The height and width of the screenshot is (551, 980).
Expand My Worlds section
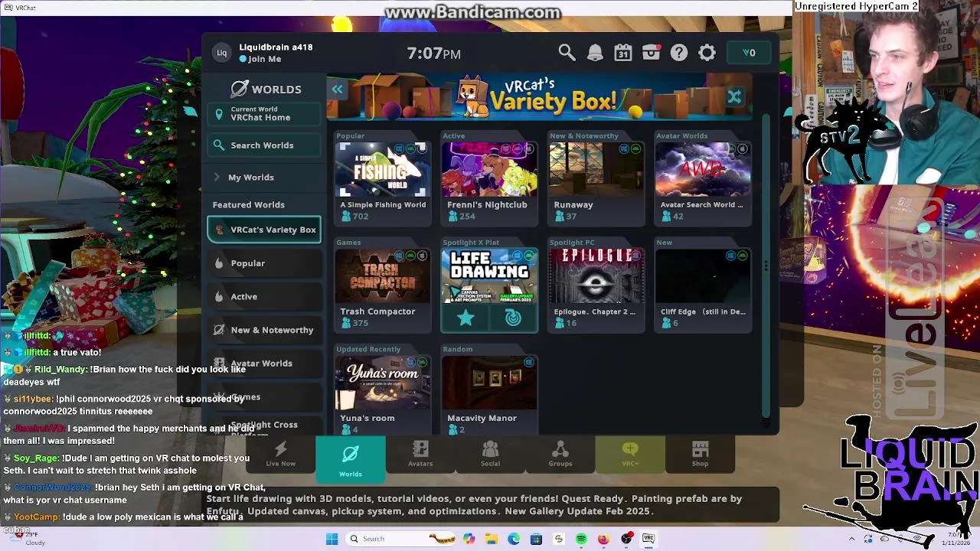[x=264, y=178]
